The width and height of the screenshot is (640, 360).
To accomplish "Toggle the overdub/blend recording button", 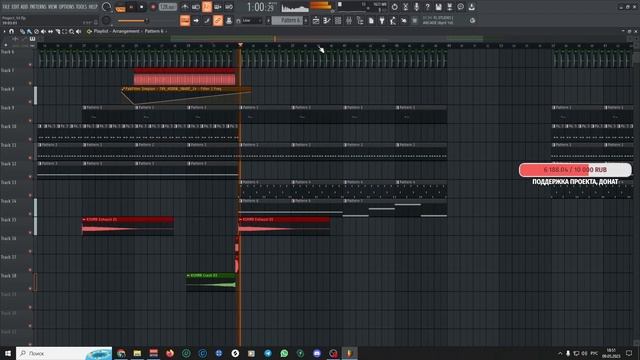I will coord(218,7).
